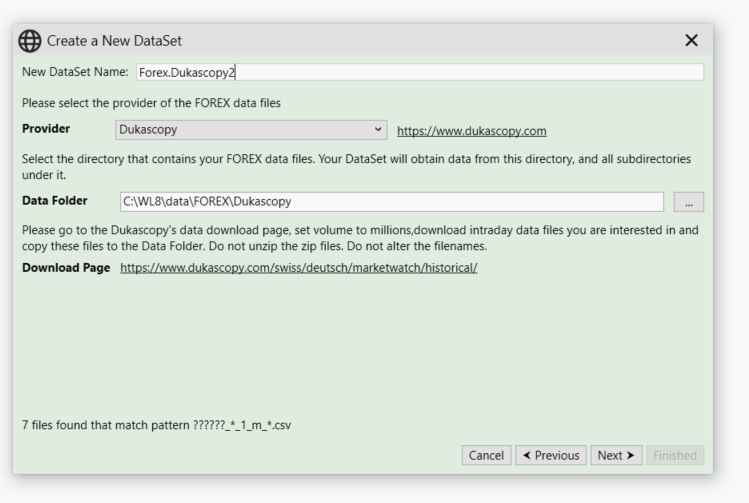The image size is (749, 503).
Task: Click the right arrow icon on Next
Action: (630, 455)
